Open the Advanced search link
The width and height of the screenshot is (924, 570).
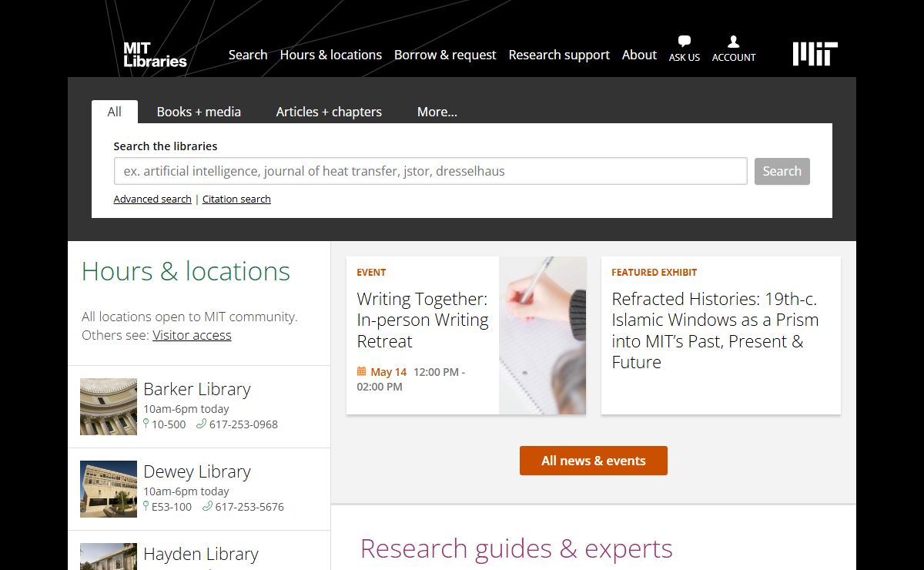tap(152, 199)
